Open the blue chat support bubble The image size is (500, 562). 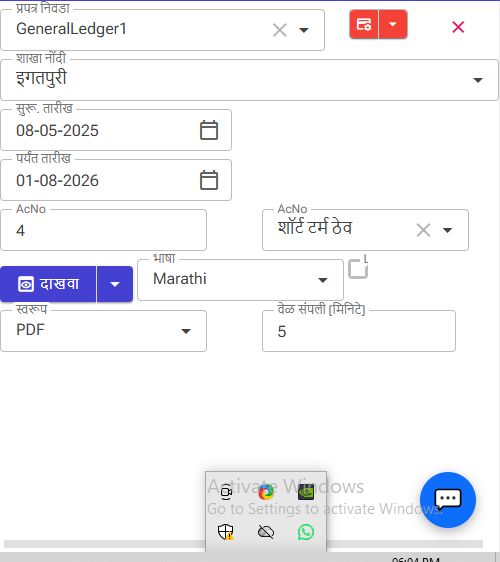coord(448,500)
